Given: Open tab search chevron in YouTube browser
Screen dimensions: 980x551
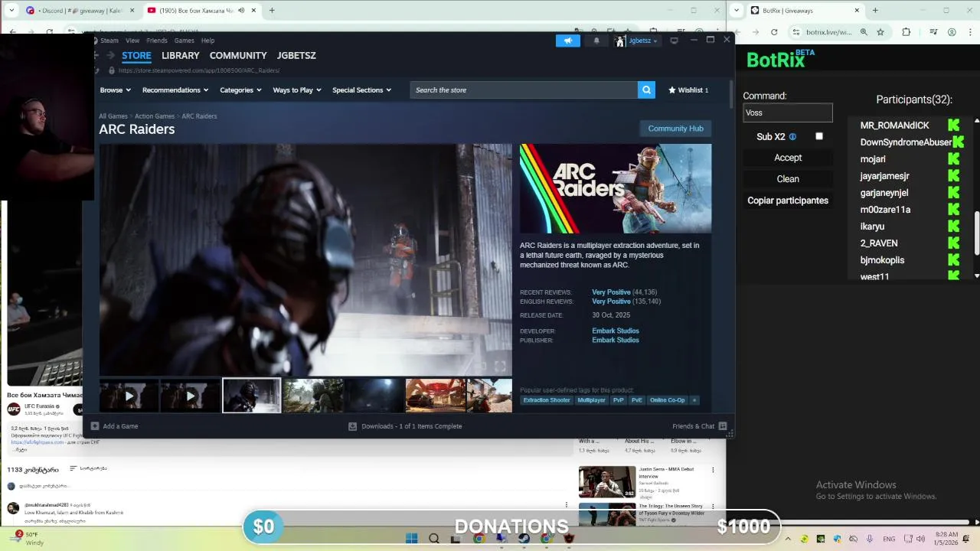Looking at the screenshot, I should (11, 11).
